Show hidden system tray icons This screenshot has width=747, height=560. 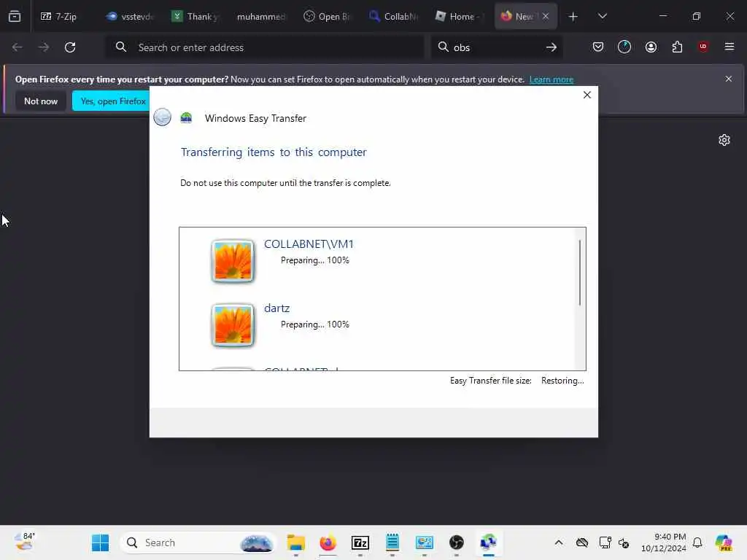(559, 542)
